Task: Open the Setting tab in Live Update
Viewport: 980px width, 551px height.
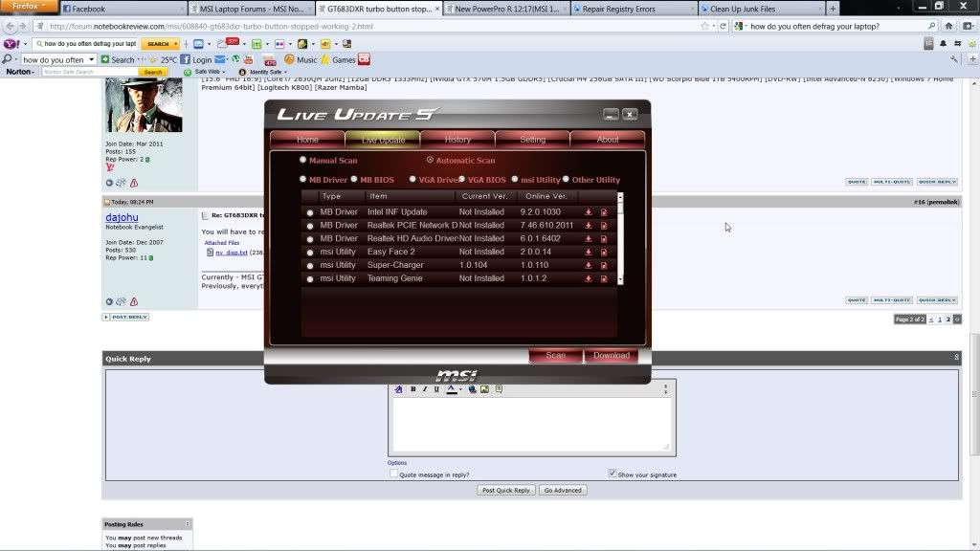Action: pos(532,140)
